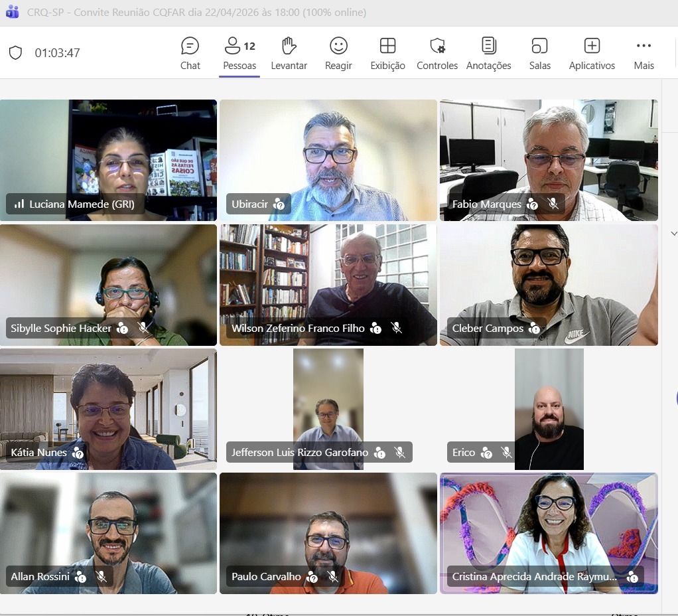Viewport: 678px width, 616px height.
Task: Open the Pessoas participants list
Action: tap(239, 54)
